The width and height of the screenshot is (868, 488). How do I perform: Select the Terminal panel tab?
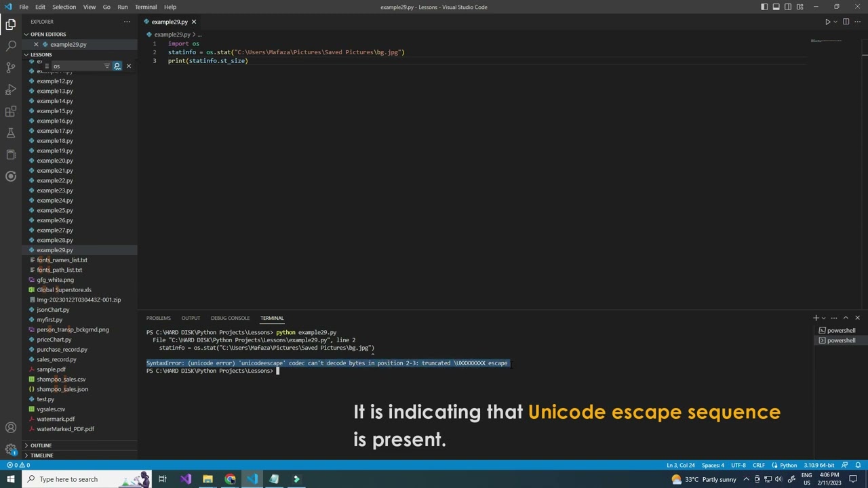[272, 318]
